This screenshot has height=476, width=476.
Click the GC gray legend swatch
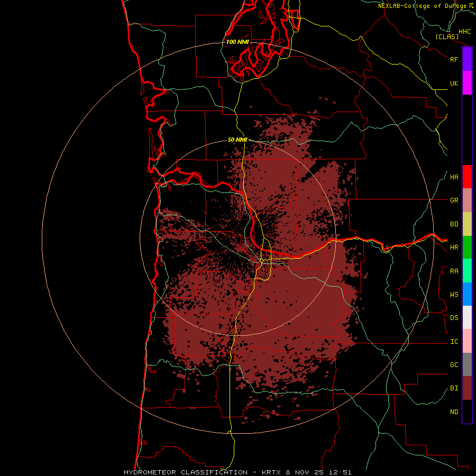(467, 364)
